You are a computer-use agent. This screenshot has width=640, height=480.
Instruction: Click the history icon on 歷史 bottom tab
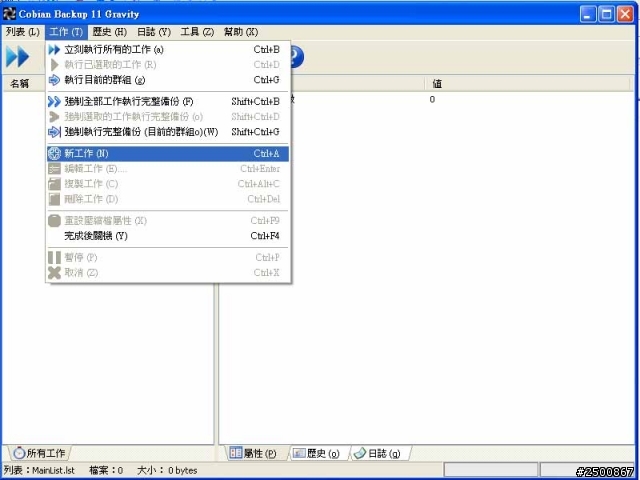pos(299,453)
